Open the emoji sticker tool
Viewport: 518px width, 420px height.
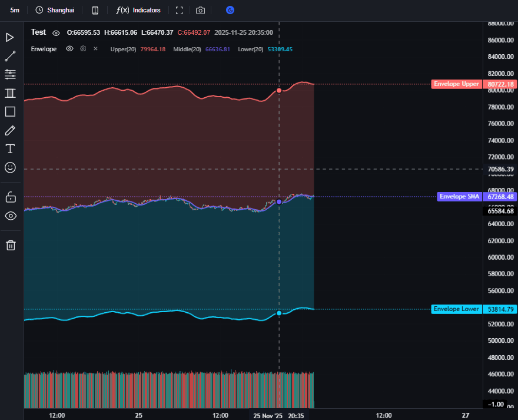tap(10, 167)
